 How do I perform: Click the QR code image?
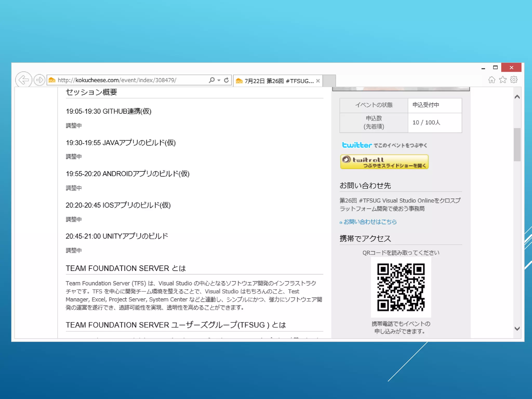click(401, 287)
